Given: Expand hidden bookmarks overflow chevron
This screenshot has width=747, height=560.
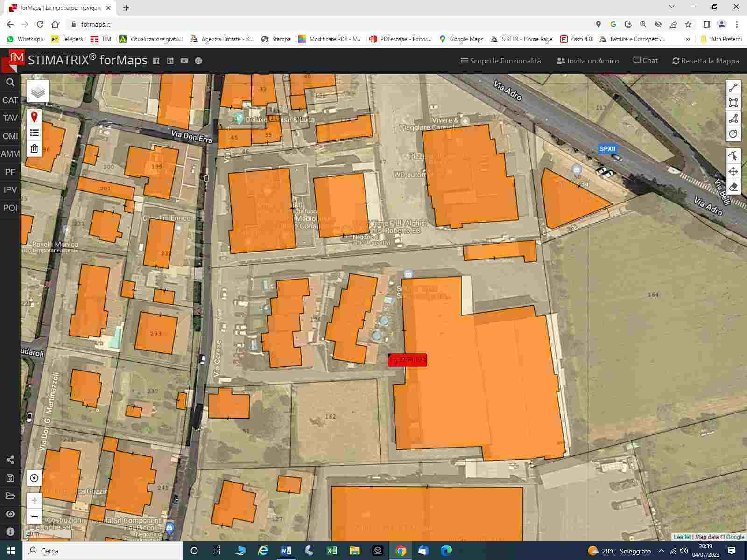Looking at the screenshot, I should tap(688, 39).
